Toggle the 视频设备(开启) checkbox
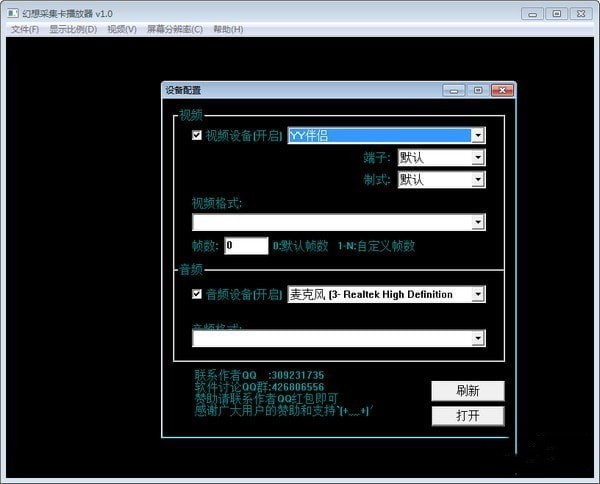Viewport: 600px width, 484px height. click(197, 135)
